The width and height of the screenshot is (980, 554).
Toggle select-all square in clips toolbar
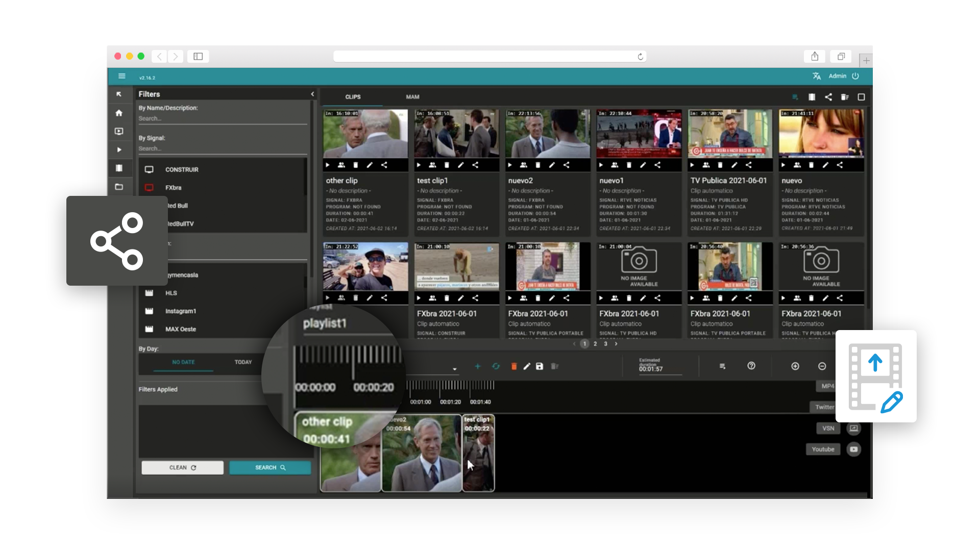tap(861, 97)
